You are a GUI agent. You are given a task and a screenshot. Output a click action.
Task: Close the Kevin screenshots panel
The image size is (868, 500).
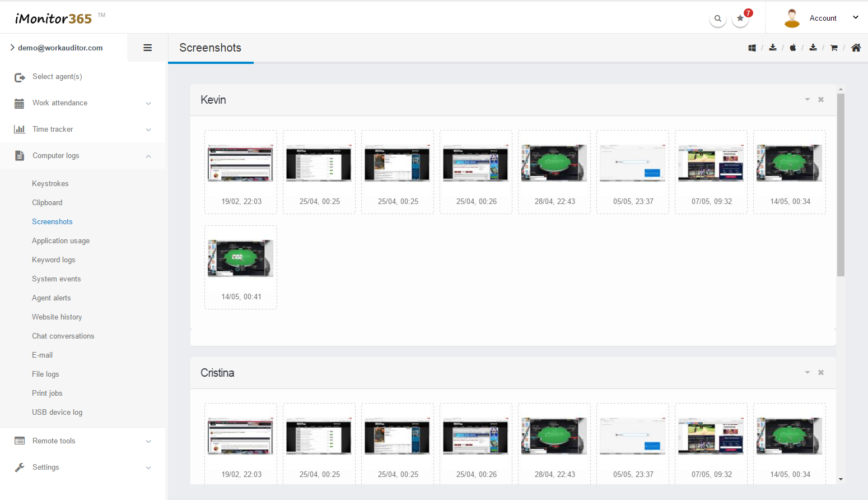point(821,100)
